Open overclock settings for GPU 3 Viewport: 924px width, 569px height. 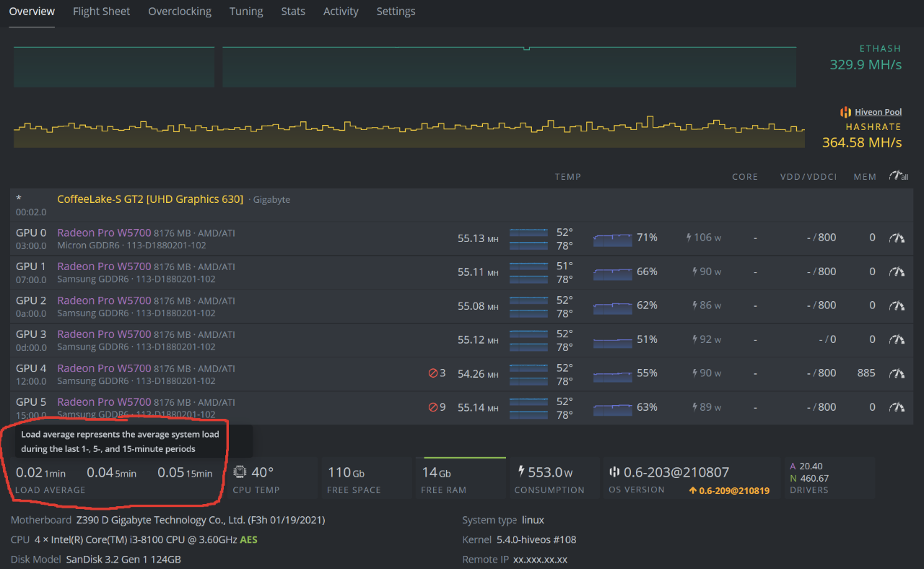pyautogui.click(x=897, y=339)
